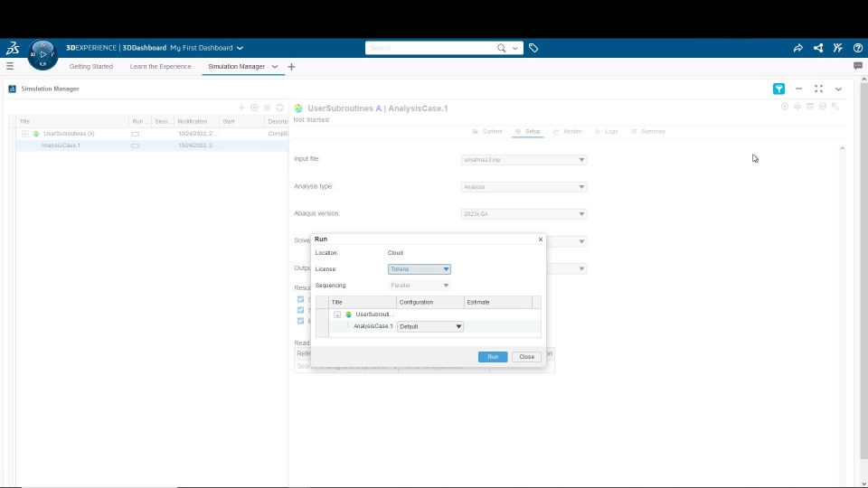The width and height of the screenshot is (868, 488).
Task: Click the search magnifier icon
Action: coord(502,48)
